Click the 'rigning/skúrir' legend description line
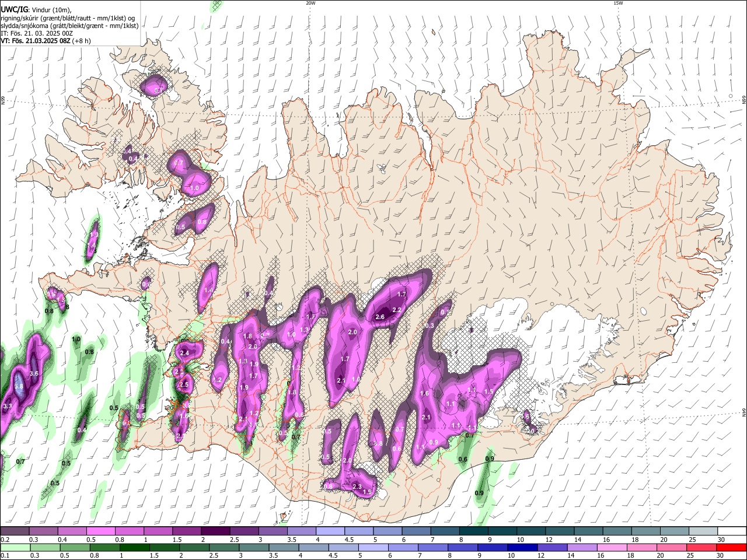 68,18
